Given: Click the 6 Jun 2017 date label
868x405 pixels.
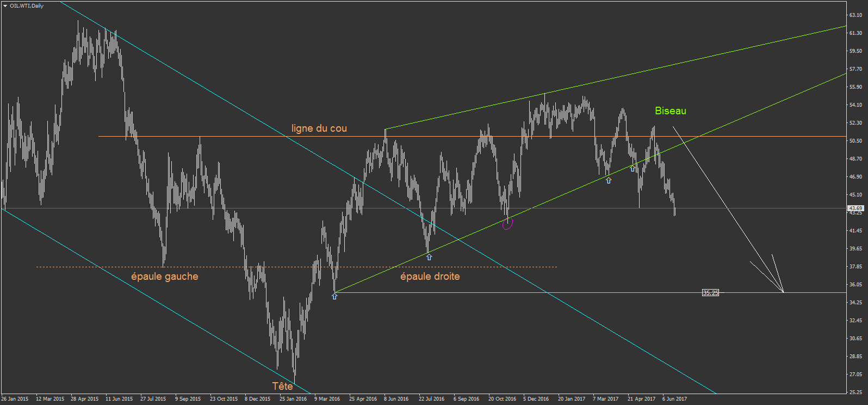Looking at the screenshot, I should (x=675, y=399).
